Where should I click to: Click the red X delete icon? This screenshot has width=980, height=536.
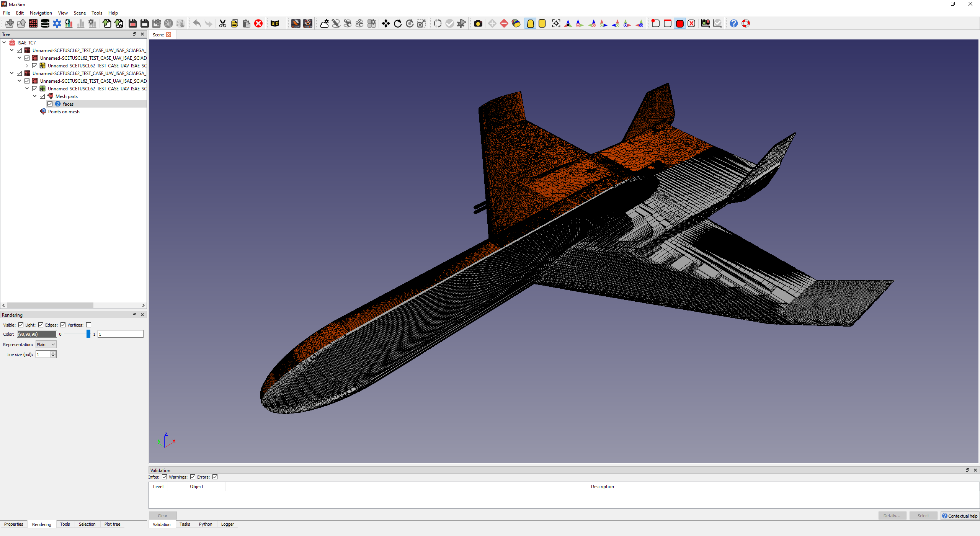point(258,23)
